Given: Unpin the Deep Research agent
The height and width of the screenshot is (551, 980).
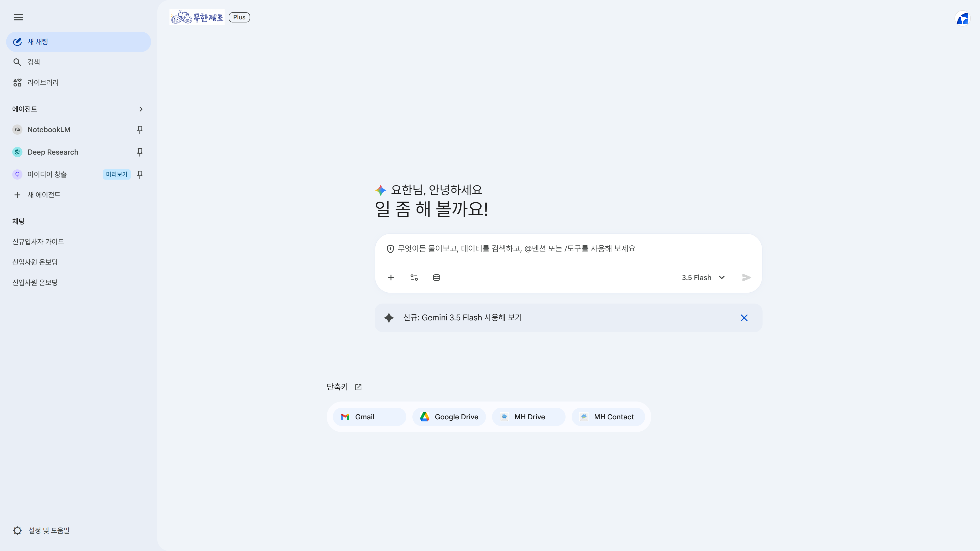Looking at the screenshot, I should (140, 152).
